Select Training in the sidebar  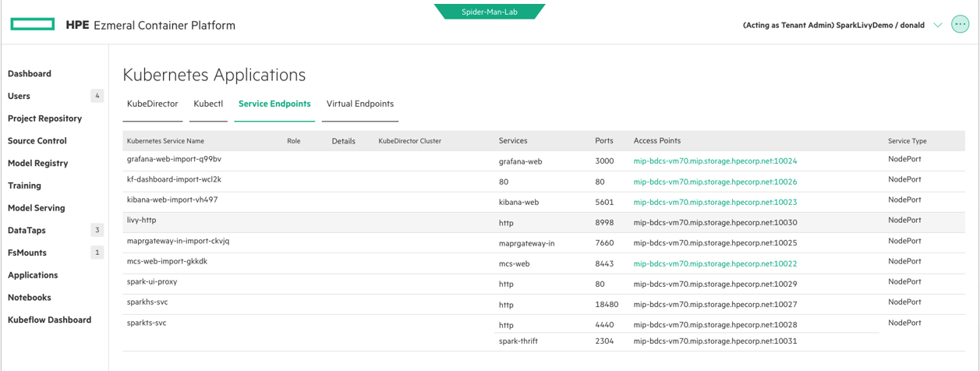[x=24, y=185]
